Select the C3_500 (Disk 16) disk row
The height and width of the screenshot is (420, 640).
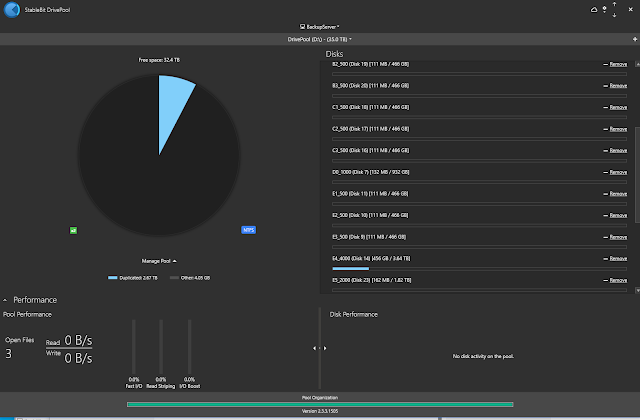(479, 156)
